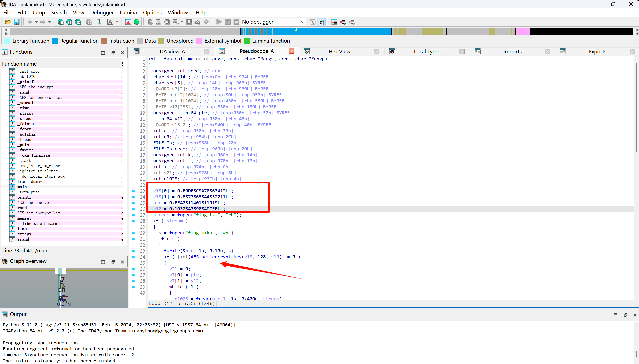Viewport: 639px width, 364px height.
Task: Open the Lumina menu
Action: point(128,12)
